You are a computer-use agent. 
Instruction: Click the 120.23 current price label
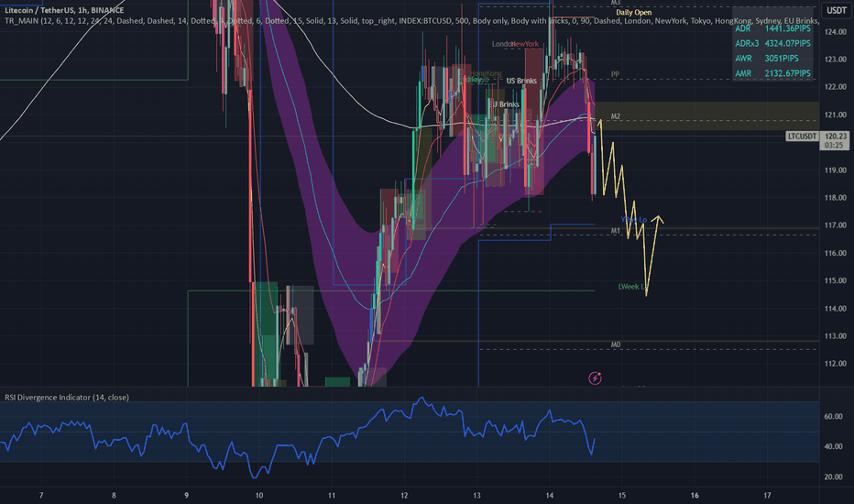click(836, 137)
